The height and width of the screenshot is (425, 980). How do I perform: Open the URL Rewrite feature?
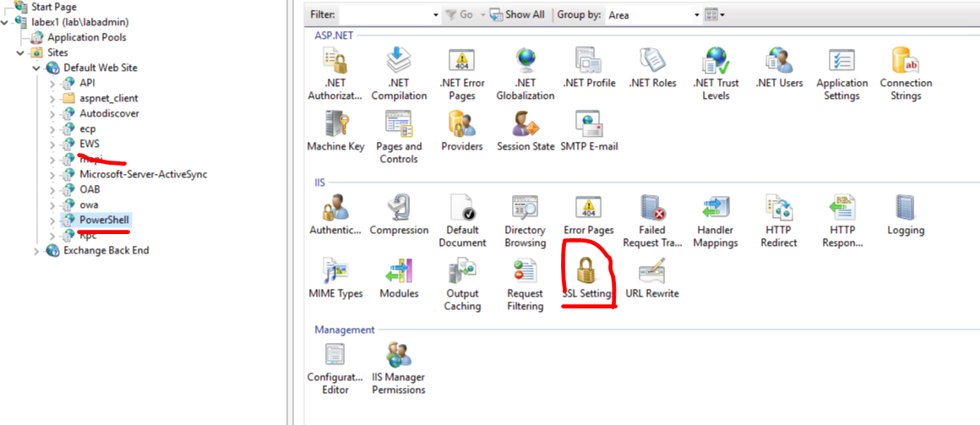tap(652, 279)
